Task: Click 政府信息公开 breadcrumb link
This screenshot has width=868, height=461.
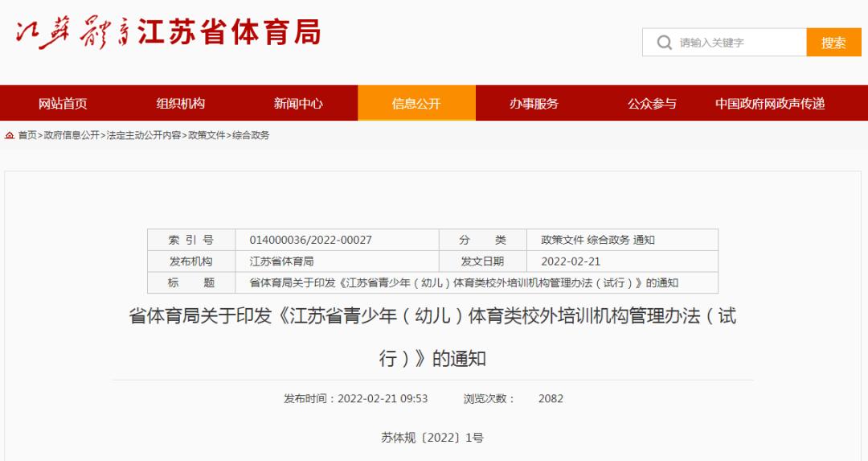Action: (x=72, y=135)
